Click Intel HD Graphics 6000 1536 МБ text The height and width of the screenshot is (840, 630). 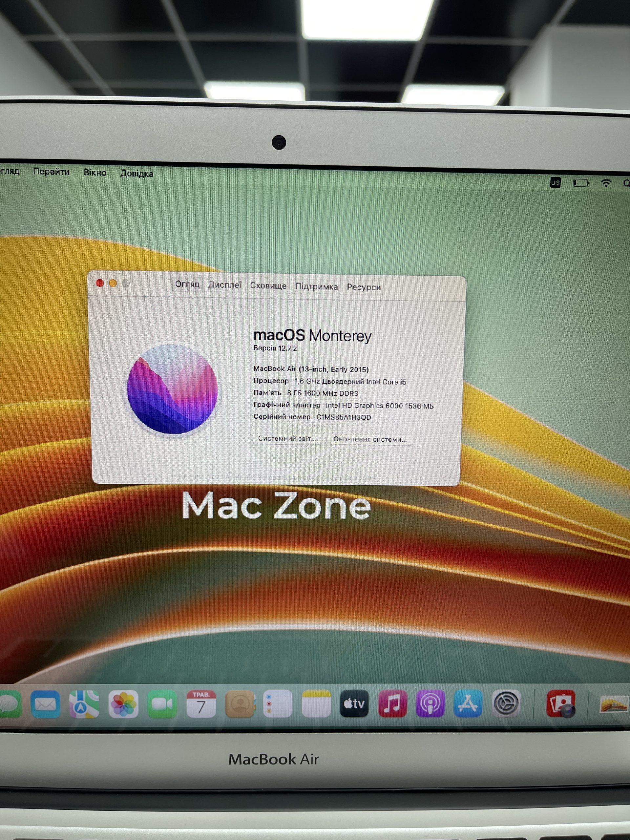380,406
